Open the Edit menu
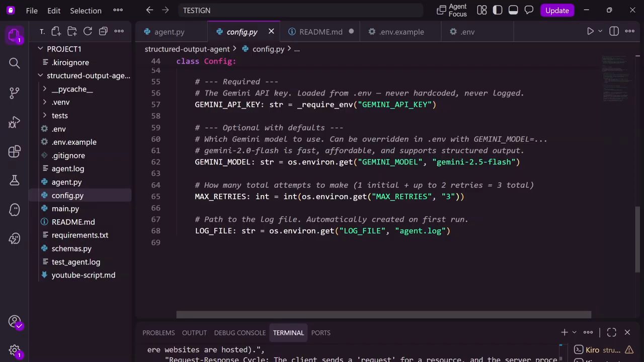Image resolution: width=644 pixels, height=362 pixels. (54, 10)
